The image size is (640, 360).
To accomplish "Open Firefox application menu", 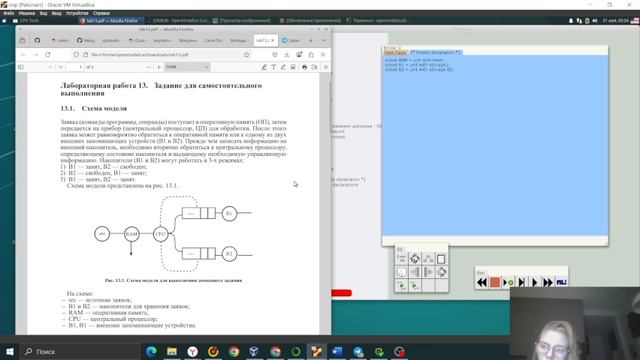I will (323, 54).
